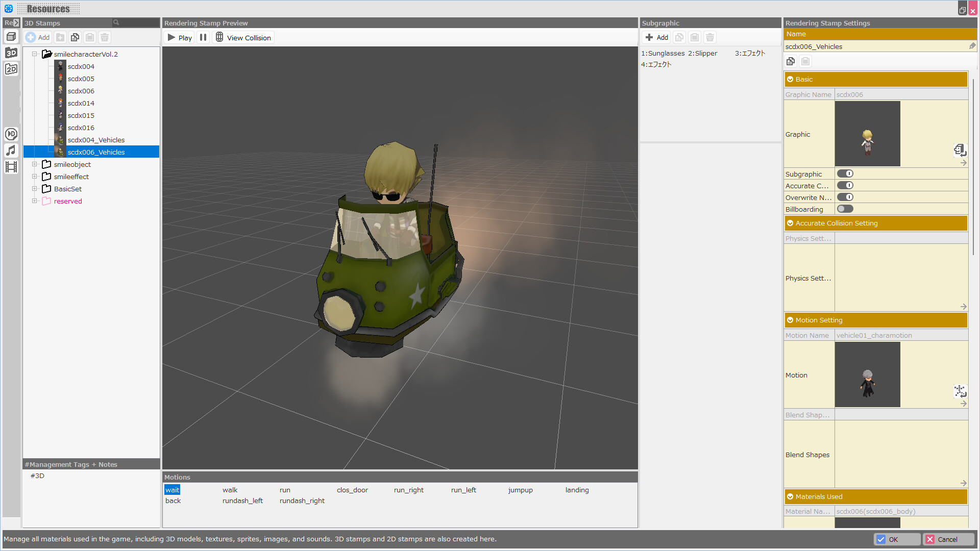
Task: Disable the Subgraphic toggle
Action: 846,173
